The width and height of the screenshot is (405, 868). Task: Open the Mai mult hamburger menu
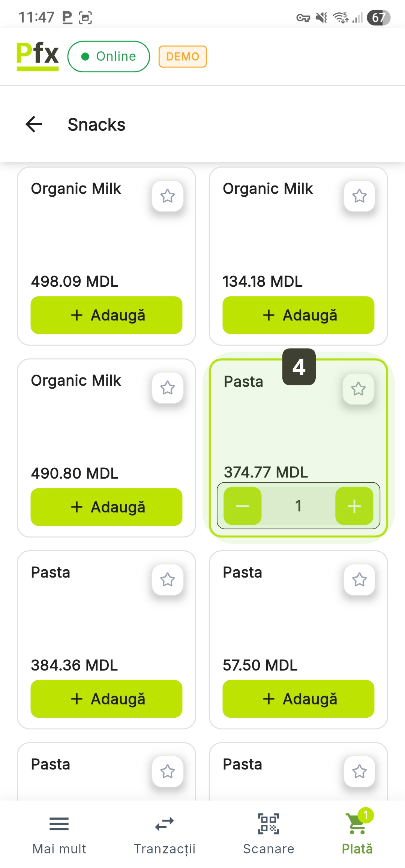[59, 833]
